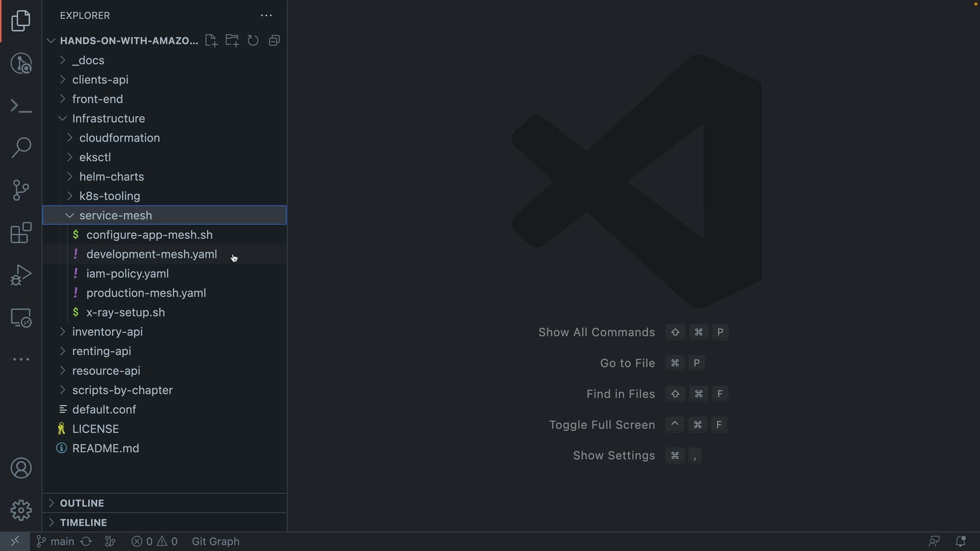Open the README.md file
The height and width of the screenshot is (551, 980).
pyautogui.click(x=106, y=448)
